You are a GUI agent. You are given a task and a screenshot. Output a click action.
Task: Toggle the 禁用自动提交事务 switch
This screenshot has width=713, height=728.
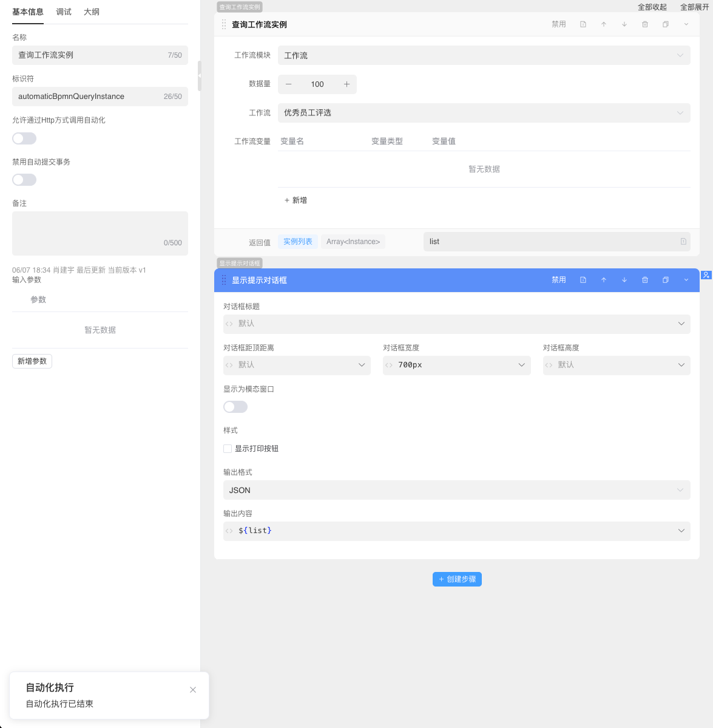[x=24, y=180]
